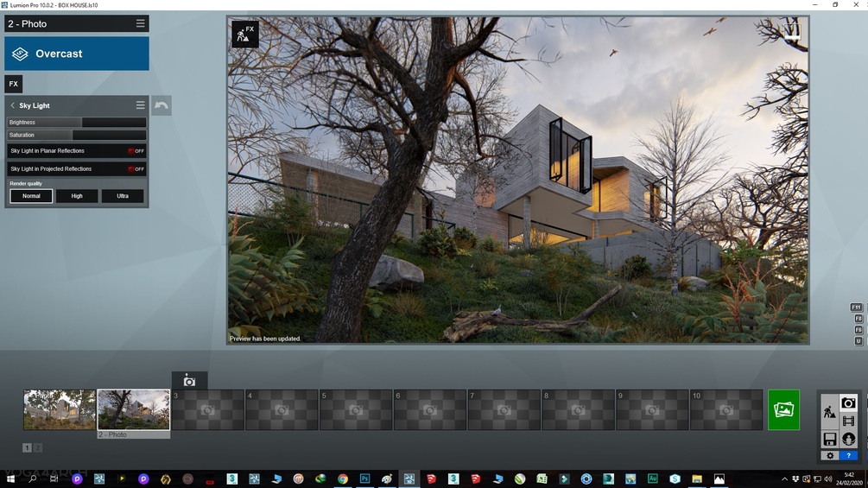Image resolution: width=868 pixels, height=488 pixels.
Task: Open the Overcast style selector
Action: [76, 54]
